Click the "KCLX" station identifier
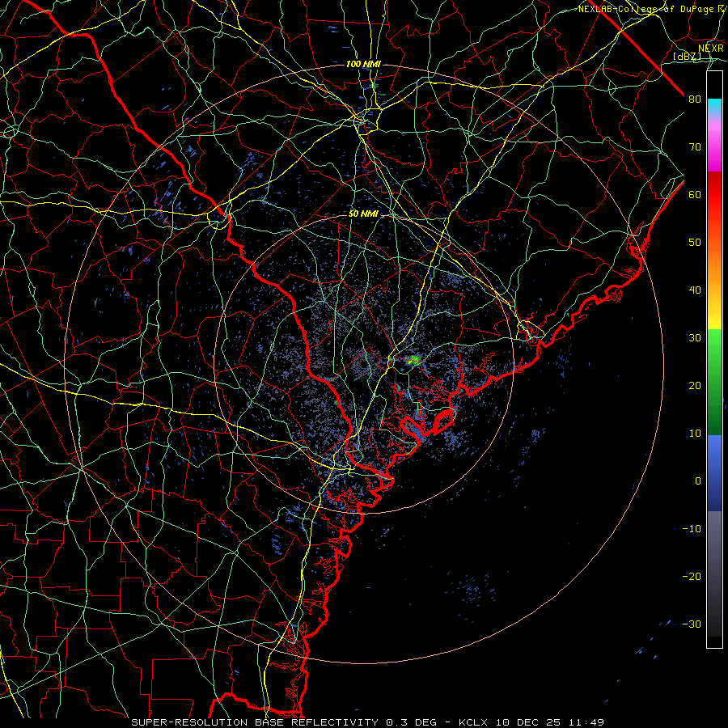Viewport: 728px width, 728px height. tap(473, 722)
